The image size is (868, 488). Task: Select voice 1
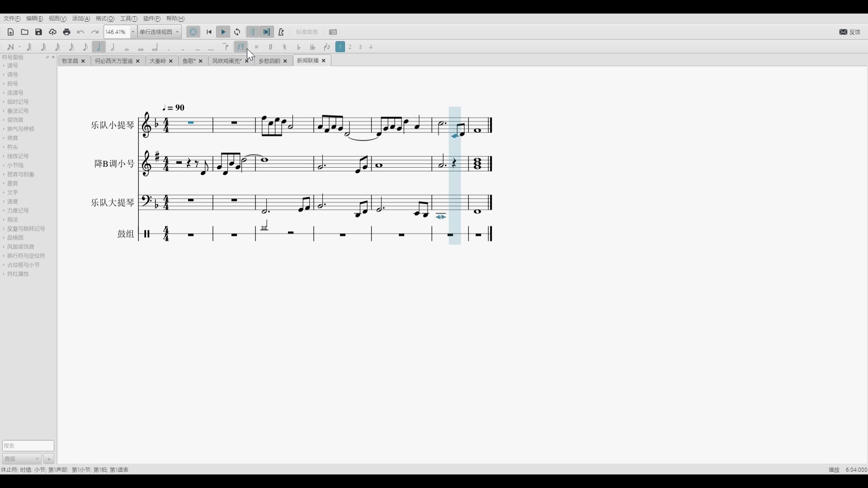340,47
